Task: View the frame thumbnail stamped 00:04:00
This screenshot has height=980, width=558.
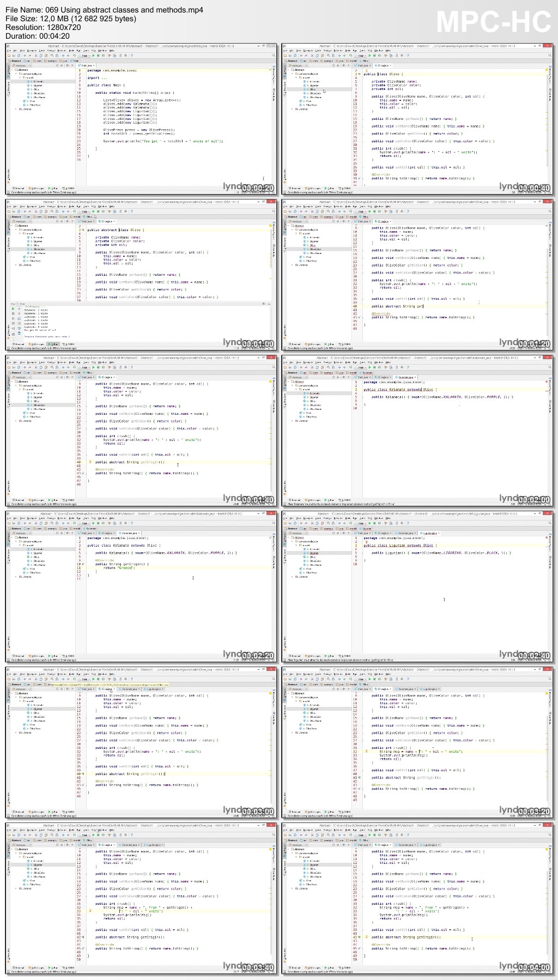Action: pos(417,898)
